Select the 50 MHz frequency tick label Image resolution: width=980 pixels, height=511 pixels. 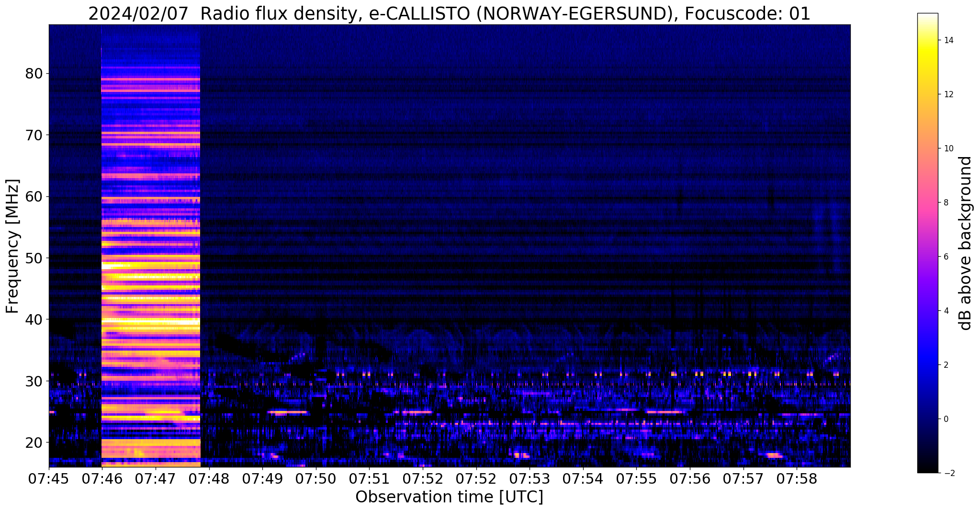34,258
